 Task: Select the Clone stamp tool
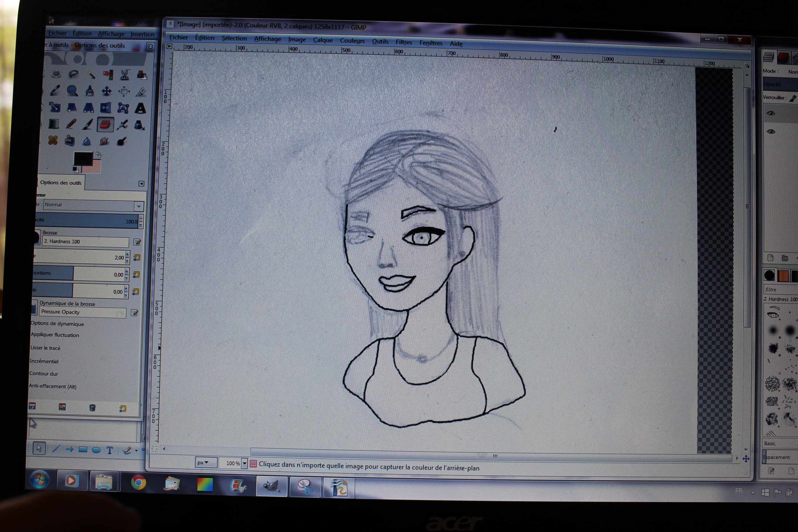pos(70,140)
